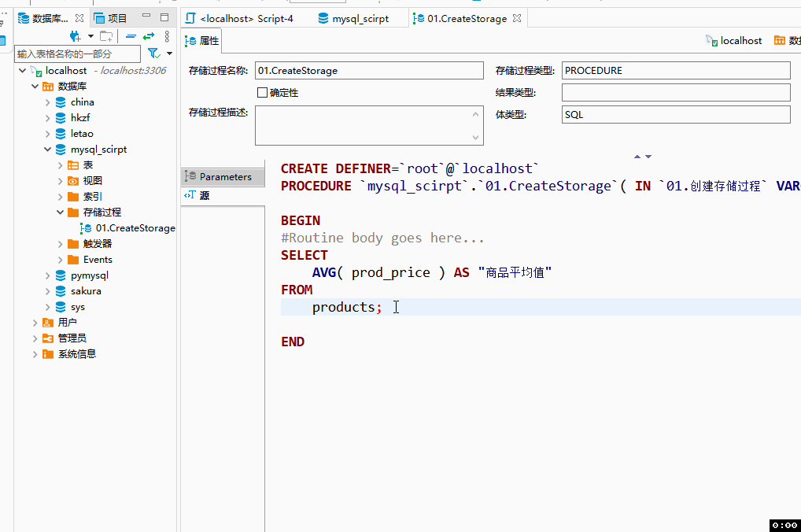Click the #Routine body goes here comment

[x=382, y=238]
